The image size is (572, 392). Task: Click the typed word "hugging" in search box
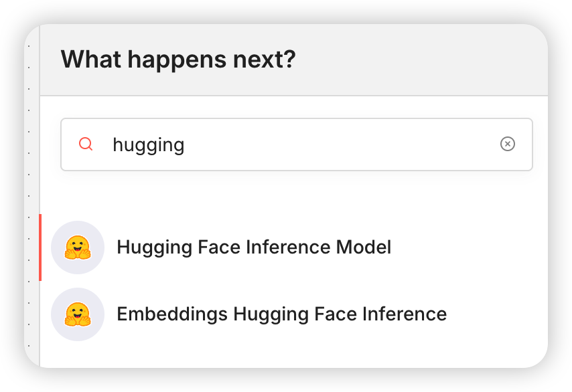coord(148,144)
